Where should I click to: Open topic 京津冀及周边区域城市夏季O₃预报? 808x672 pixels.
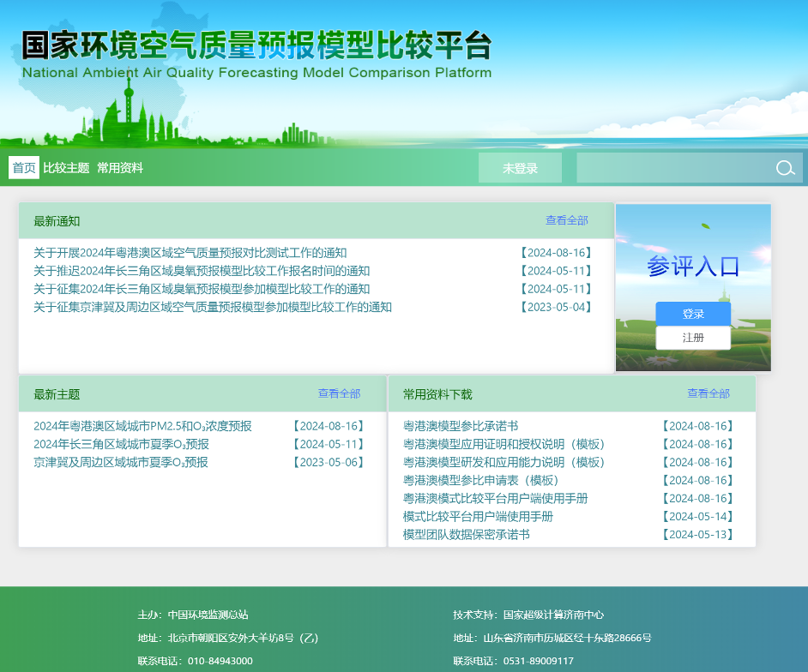coord(121,462)
